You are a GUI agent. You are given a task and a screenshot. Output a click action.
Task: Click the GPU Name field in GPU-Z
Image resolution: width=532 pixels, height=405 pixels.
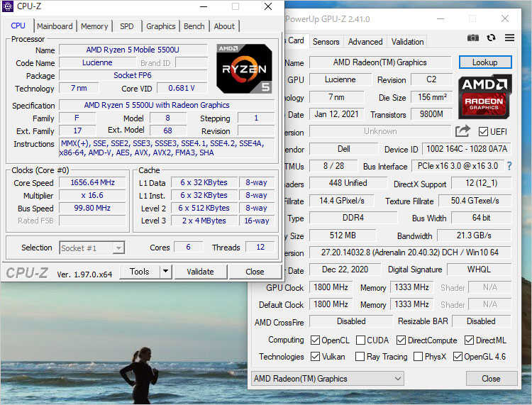379,62
